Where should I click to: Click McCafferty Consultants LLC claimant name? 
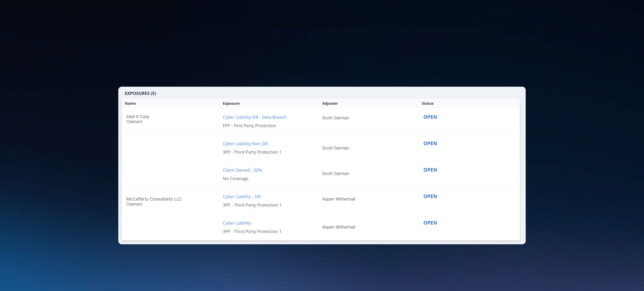click(x=154, y=199)
